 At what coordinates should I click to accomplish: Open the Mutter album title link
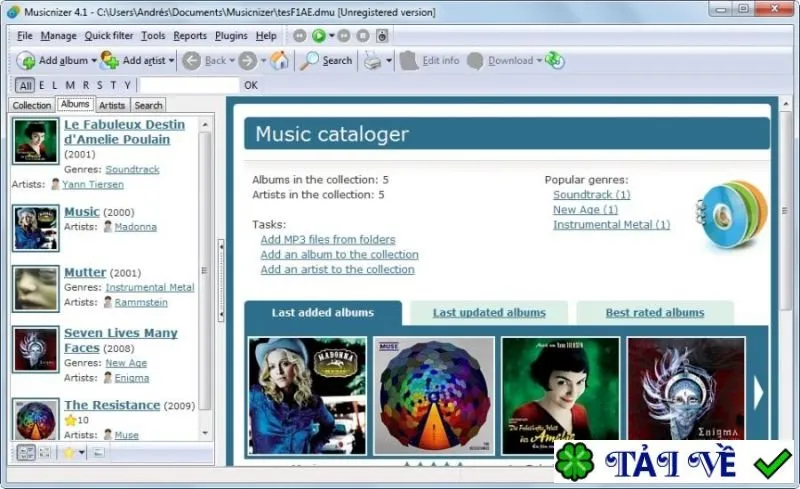pyautogui.click(x=85, y=272)
